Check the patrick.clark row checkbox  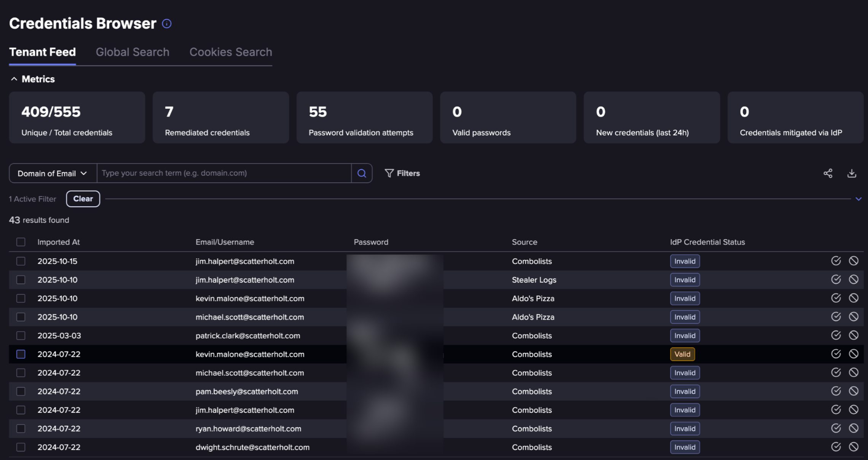(21, 335)
